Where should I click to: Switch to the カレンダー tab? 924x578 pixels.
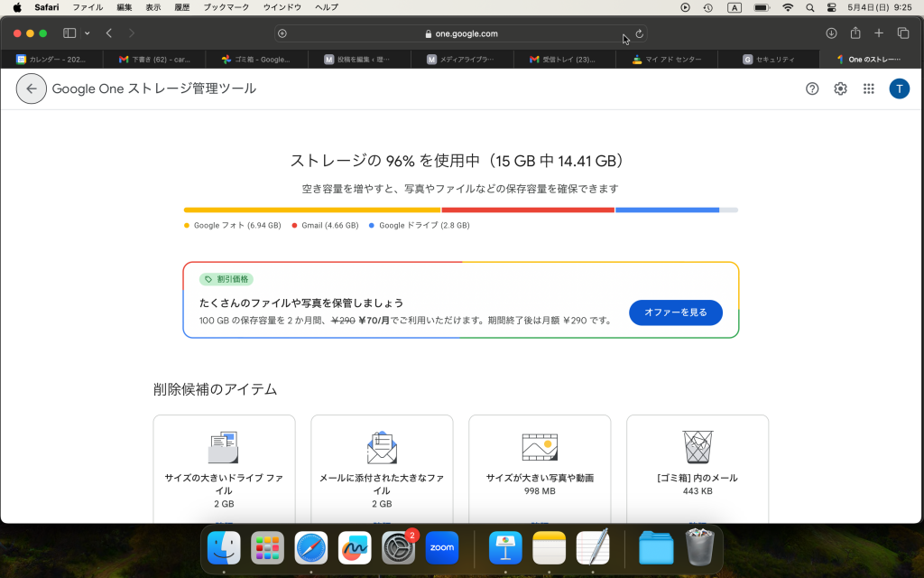tap(51, 59)
